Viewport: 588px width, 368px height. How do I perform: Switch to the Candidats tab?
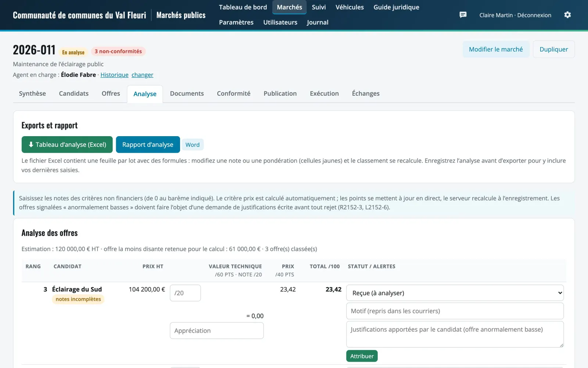(74, 93)
